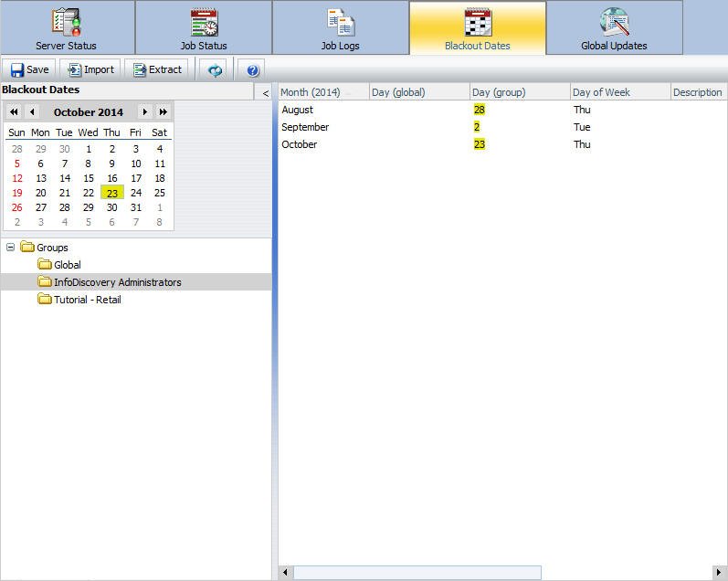Image resolution: width=728 pixels, height=581 pixels.
Task: Open the Job Logs tab
Action: tap(341, 27)
